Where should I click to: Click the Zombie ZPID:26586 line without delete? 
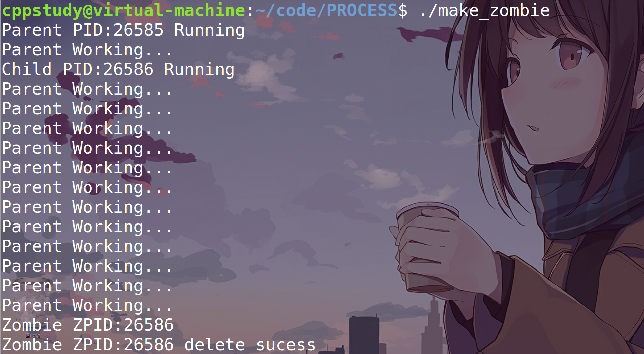point(88,325)
